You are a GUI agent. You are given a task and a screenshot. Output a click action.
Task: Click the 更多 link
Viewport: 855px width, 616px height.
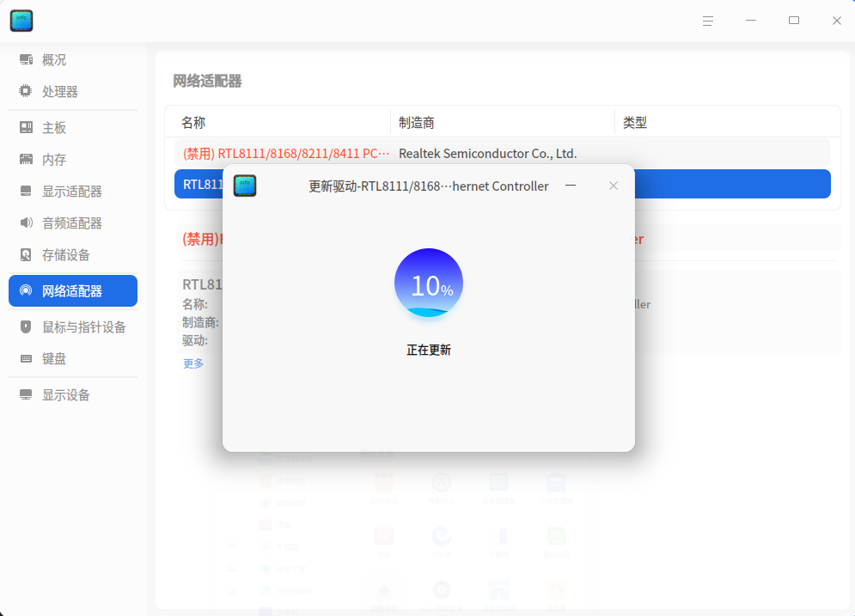(193, 363)
